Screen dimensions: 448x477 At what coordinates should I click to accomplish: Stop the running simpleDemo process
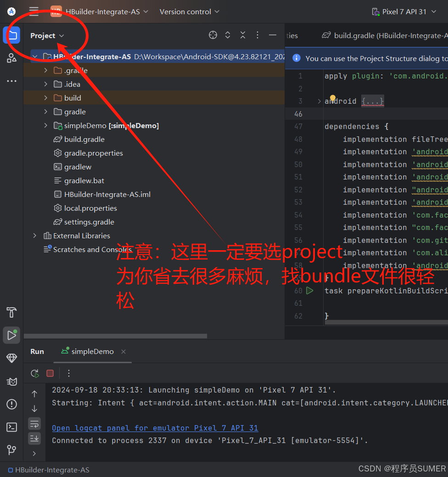tap(50, 373)
